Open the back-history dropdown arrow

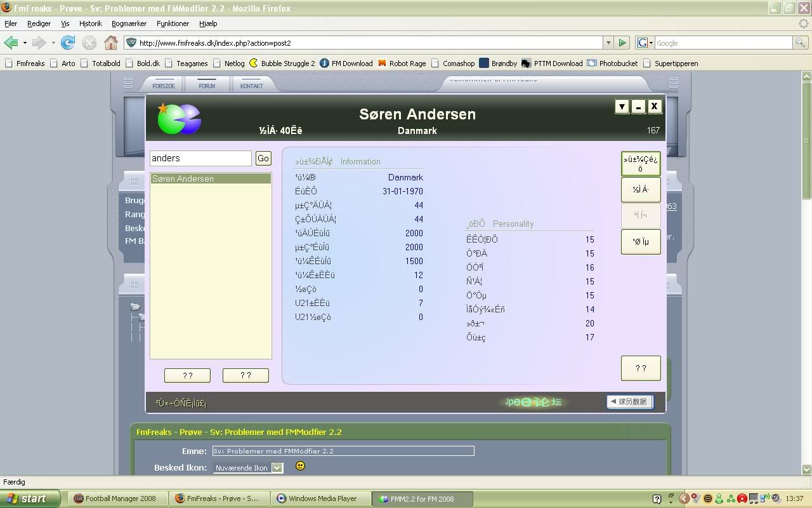pos(25,43)
